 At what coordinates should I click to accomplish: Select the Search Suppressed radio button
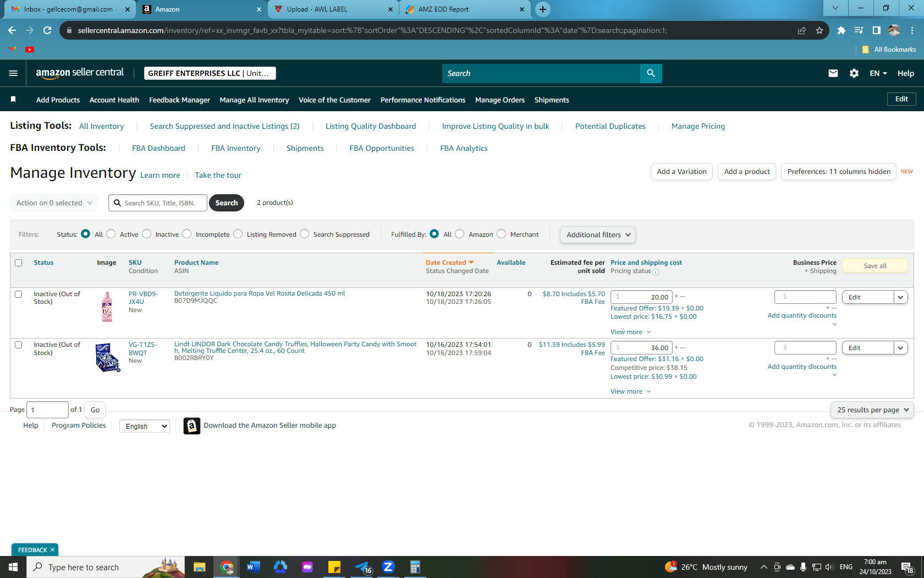[305, 234]
